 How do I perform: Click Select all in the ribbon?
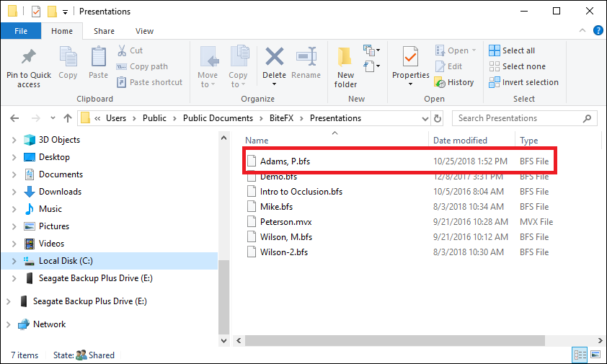tap(512, 50)
